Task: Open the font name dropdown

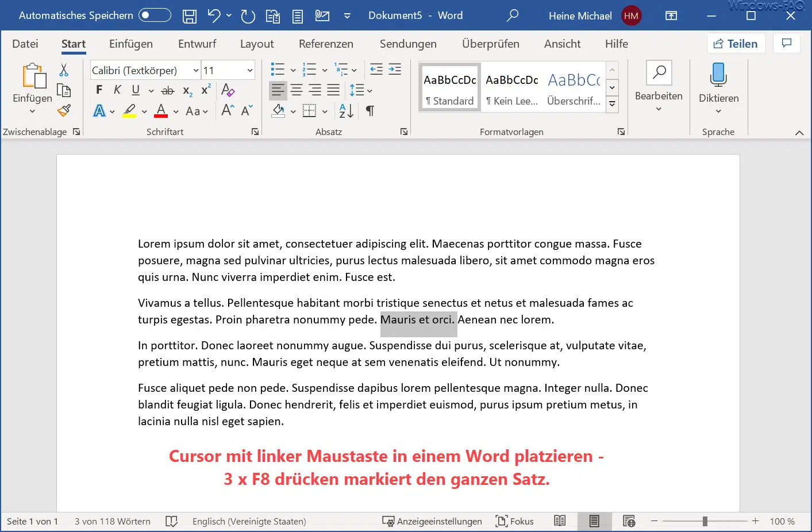Action: (195, 71)
